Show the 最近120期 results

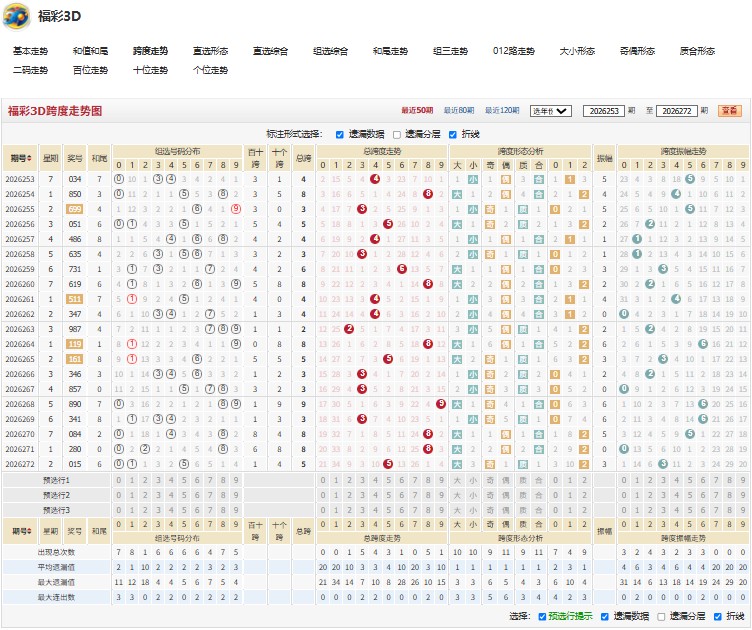502,110
